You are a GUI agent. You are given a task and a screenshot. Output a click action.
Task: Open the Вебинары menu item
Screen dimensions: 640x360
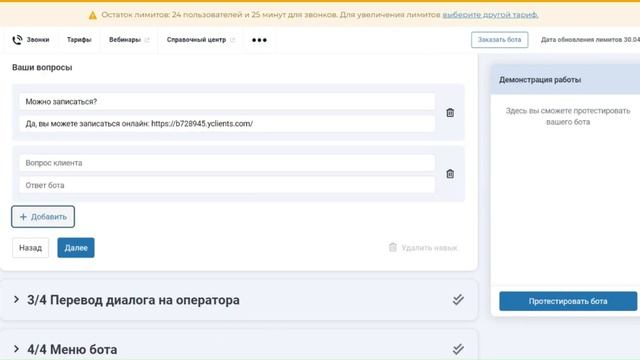125,40
